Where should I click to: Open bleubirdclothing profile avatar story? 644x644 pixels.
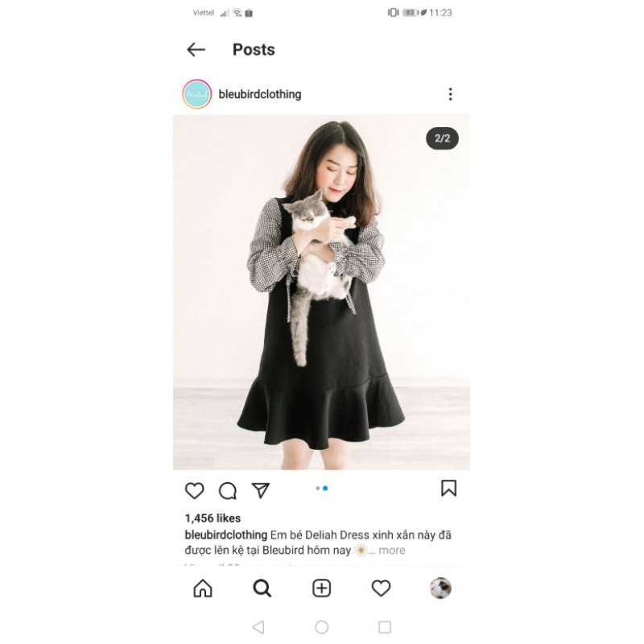coord(197,94)
